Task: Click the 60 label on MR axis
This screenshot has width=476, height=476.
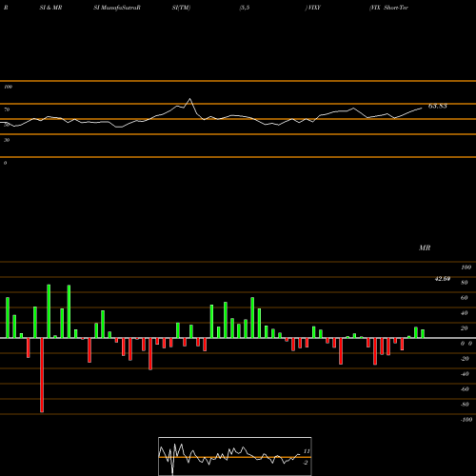Action: tap(465, 298)
